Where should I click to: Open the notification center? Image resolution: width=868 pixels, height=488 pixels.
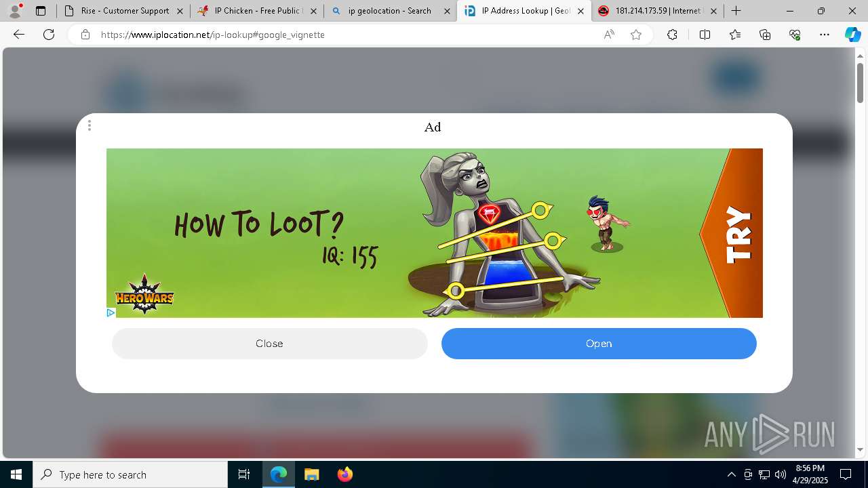point(846,474)
